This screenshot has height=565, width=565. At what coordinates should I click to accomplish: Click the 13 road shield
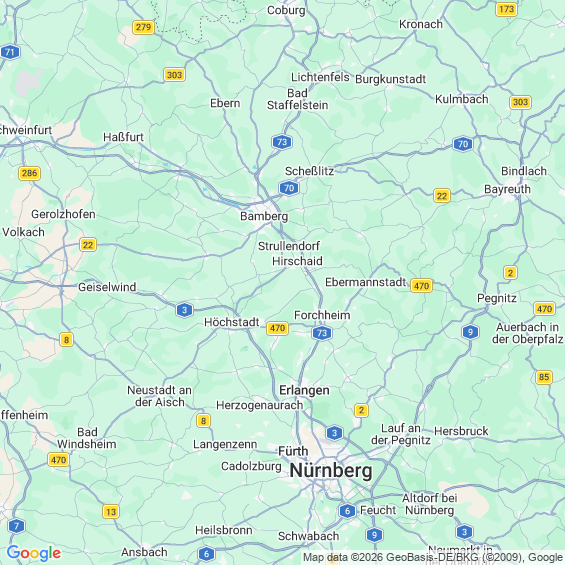coord(111,512)
